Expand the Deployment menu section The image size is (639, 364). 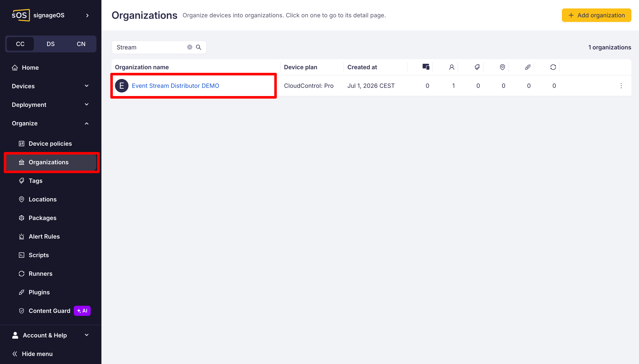[x=51, y=105]
